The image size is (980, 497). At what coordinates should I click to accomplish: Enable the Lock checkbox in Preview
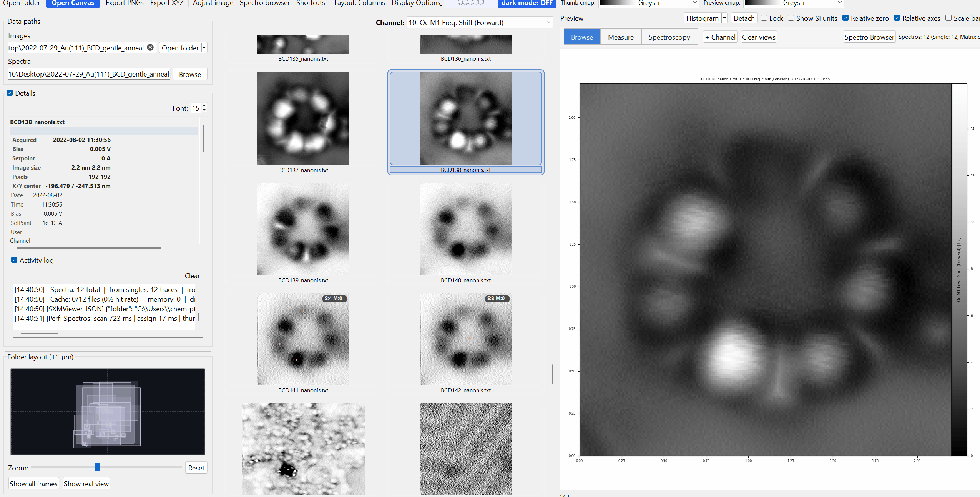(764, 18)
